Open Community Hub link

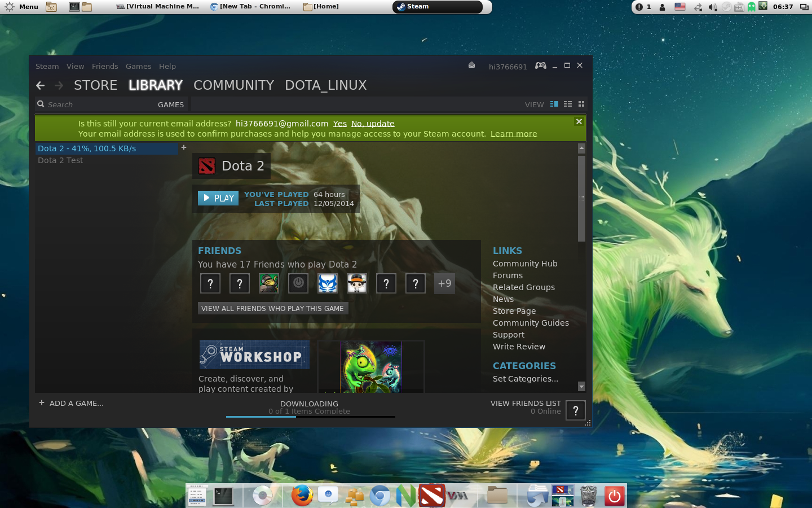[x=525, y=264]
